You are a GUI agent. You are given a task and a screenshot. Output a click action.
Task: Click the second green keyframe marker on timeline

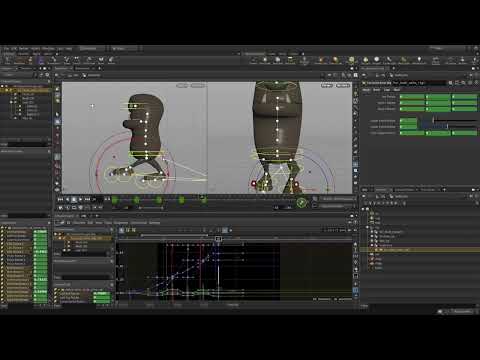coord(136,200)
